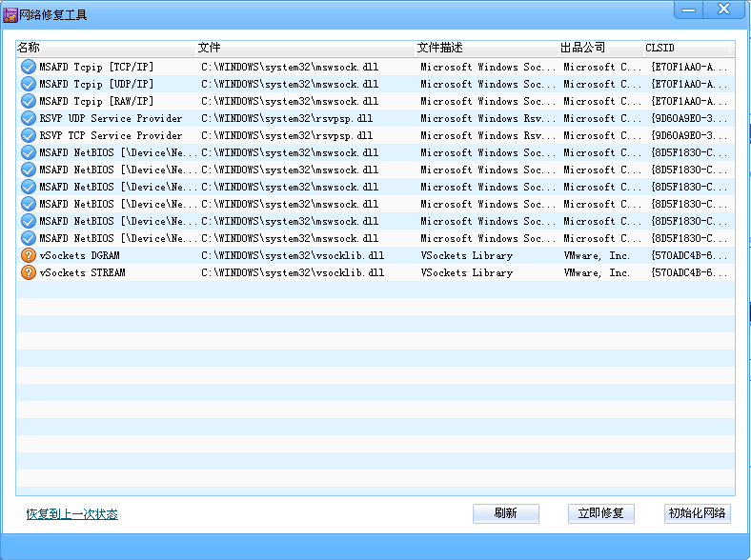Viewport: 751px width, 560px height.
Task: Click the {570ADC4B-6... CLSID in the vSockets STREAM row
Action: click(x=689, y=272)
